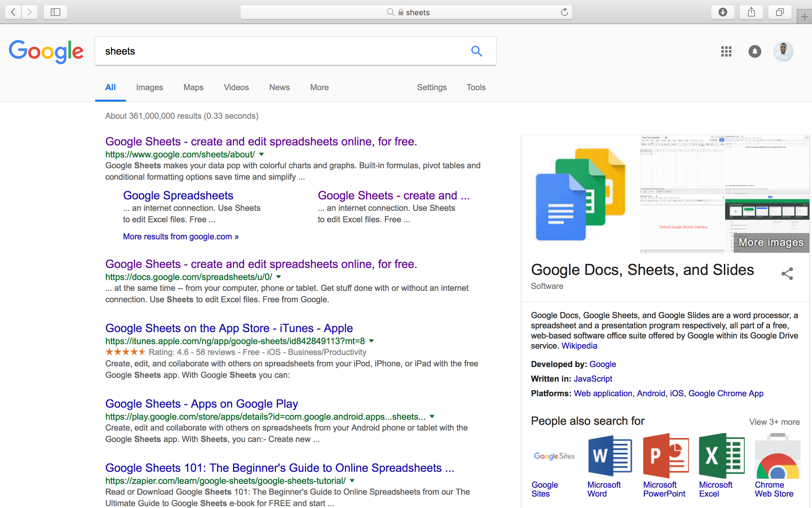812x508 pixels.
Task: Click the 4.6 star rating stars
Action: (x=125, y=352)
